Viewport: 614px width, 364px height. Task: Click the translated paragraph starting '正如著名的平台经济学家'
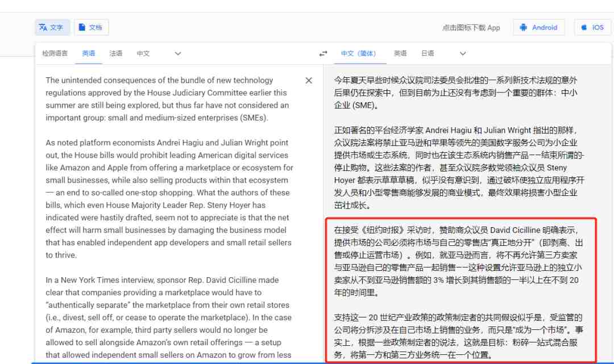459,168
